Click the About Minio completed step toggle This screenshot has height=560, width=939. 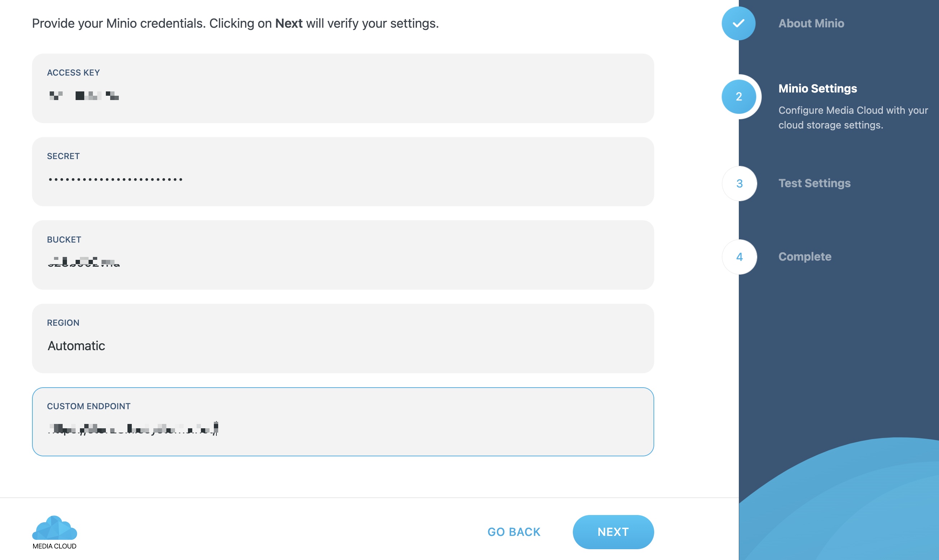[738, 23]
